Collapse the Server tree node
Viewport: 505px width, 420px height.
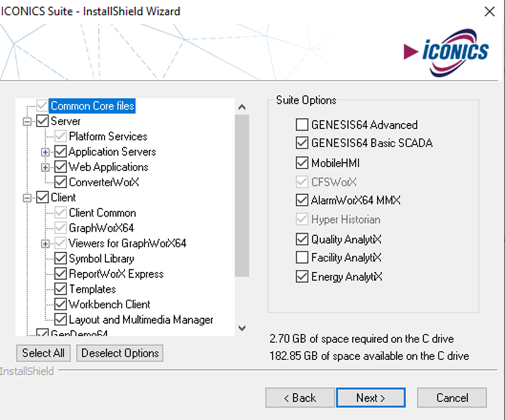(x=27, y=121)
